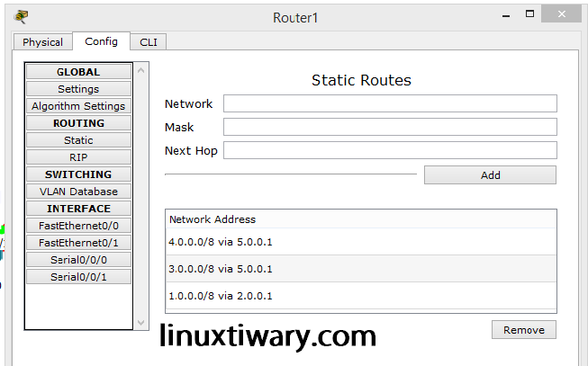
Task: Open the global Settings section
Action: click(x=78, y=89)
